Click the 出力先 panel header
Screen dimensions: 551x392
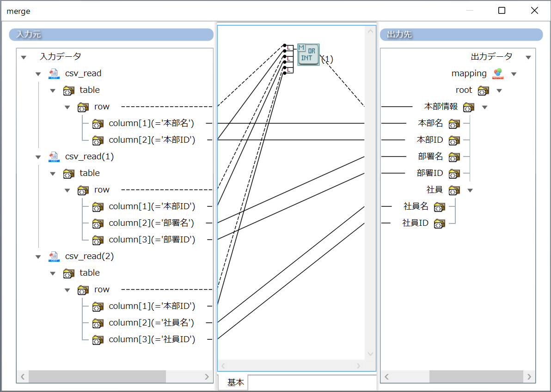[461, 34]
